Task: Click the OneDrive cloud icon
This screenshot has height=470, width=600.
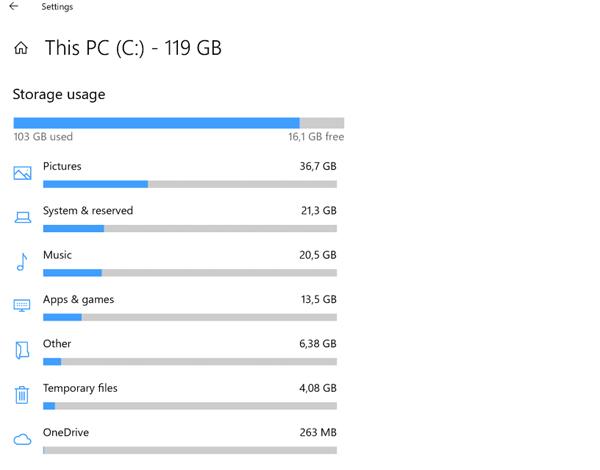Action: (x=22, y=439)
